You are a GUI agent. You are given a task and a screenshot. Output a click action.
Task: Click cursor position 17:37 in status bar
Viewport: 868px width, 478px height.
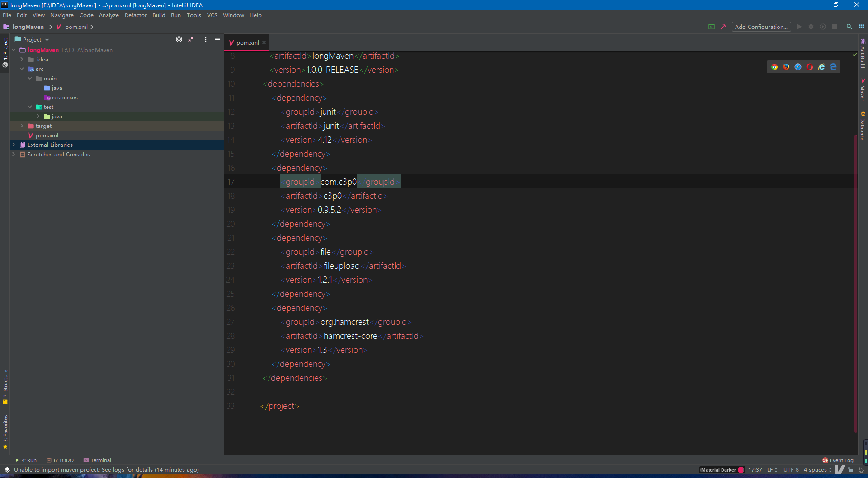(x=755, y=470)
